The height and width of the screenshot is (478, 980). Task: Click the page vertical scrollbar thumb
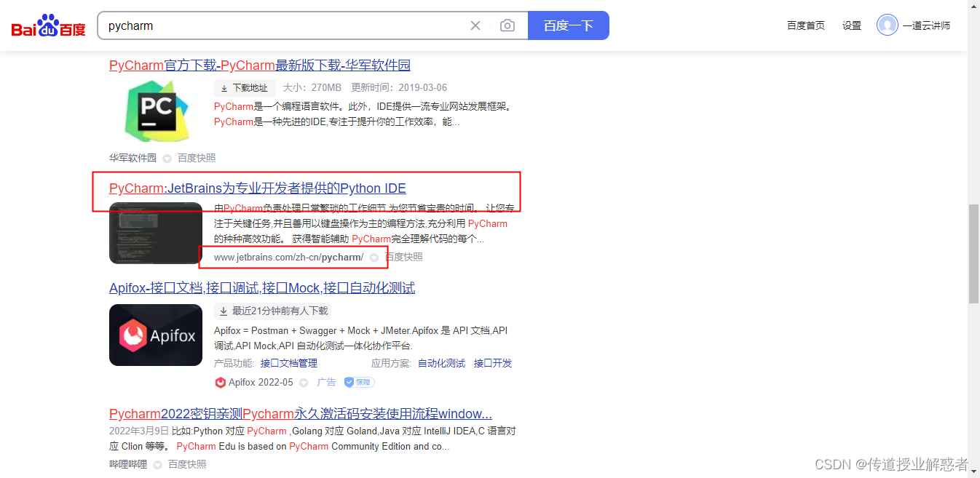click(973, 253)
